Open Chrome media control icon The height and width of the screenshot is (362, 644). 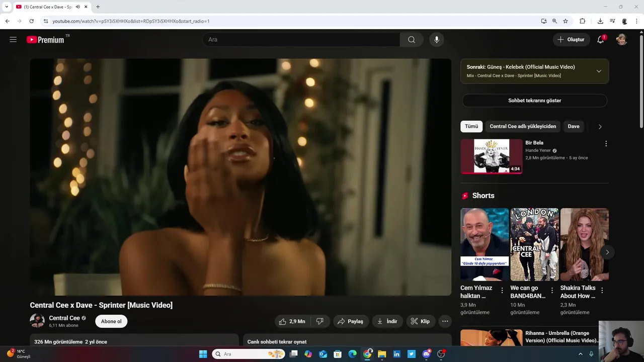(612, 21)
